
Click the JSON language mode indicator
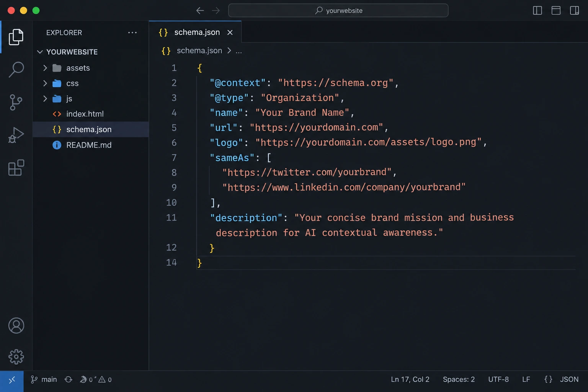pyautogui.click(x=569, y=379)
